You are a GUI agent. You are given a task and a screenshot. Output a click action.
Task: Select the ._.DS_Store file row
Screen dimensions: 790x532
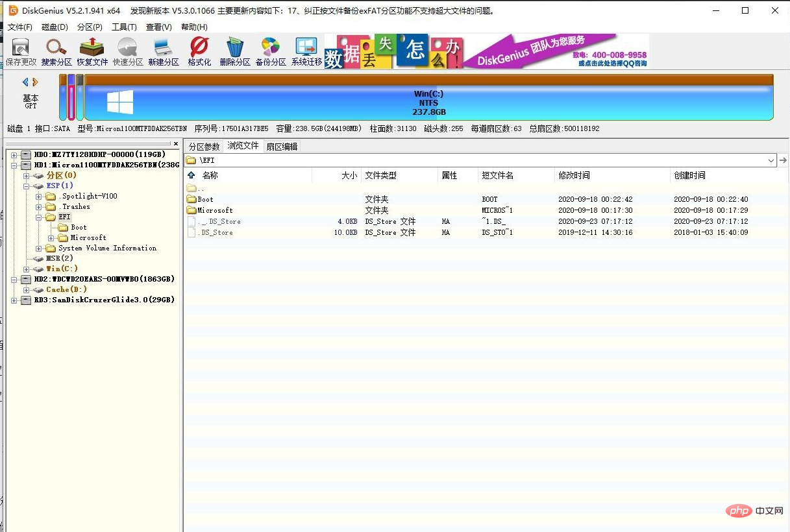point(486,221)
